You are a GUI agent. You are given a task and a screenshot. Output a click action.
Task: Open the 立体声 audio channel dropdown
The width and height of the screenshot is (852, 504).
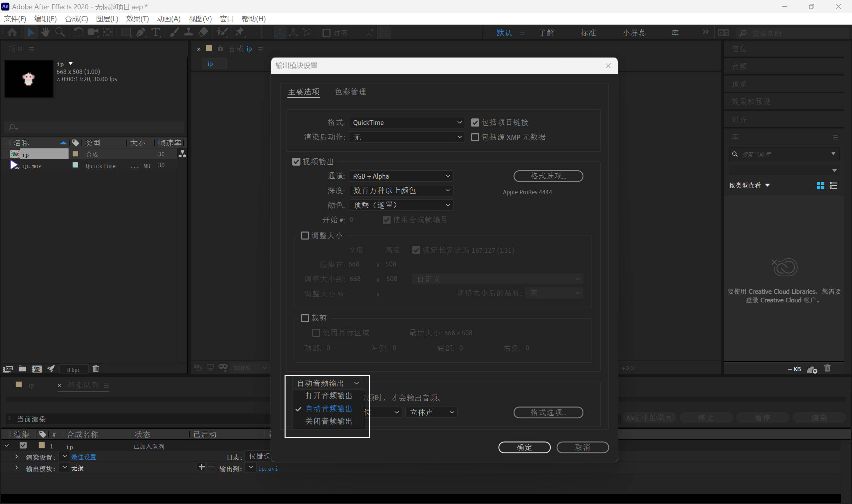click(x=431, y=412)
